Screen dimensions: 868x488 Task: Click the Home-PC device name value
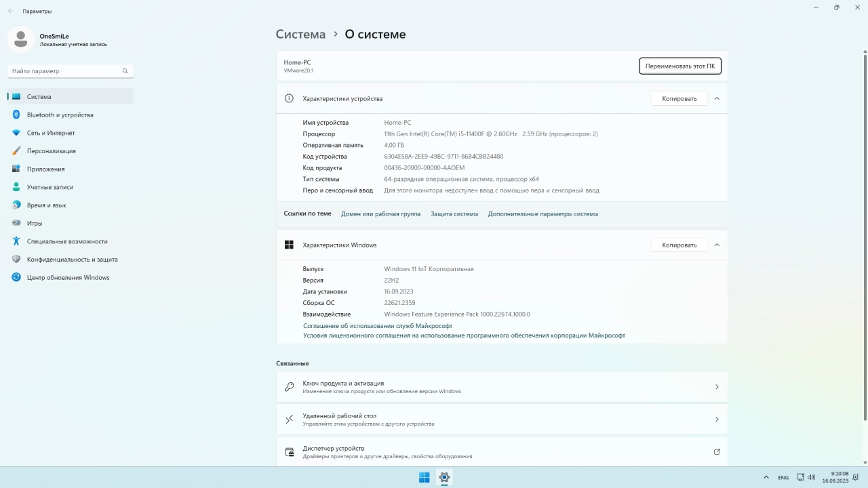coord(397,123)
